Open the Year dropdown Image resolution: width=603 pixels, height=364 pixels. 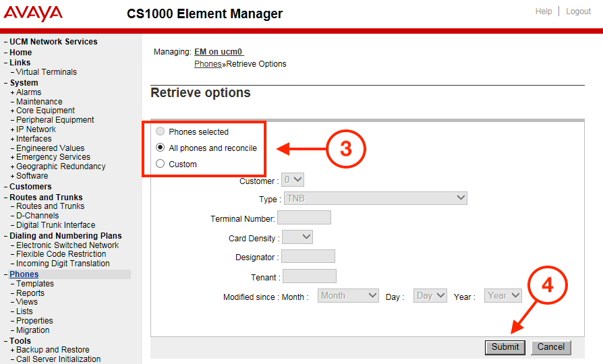pyautogui.click(x=503, y=296)
